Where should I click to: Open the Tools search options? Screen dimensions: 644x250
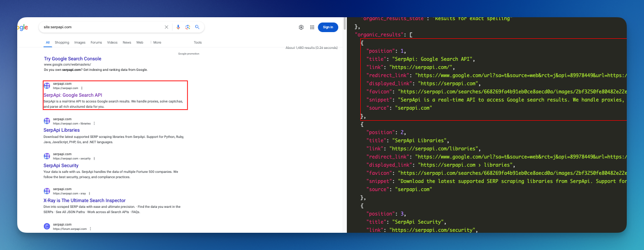pos(198,42)
